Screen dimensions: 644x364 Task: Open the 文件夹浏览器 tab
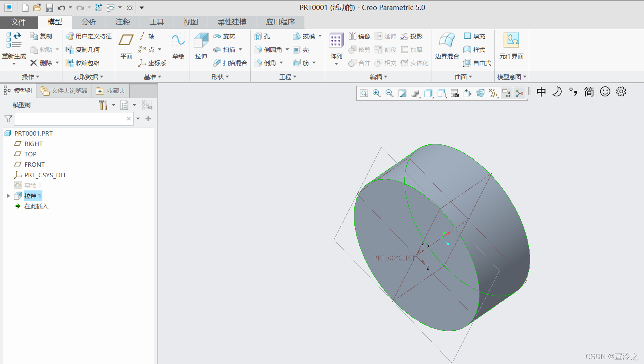pos(64,91)
